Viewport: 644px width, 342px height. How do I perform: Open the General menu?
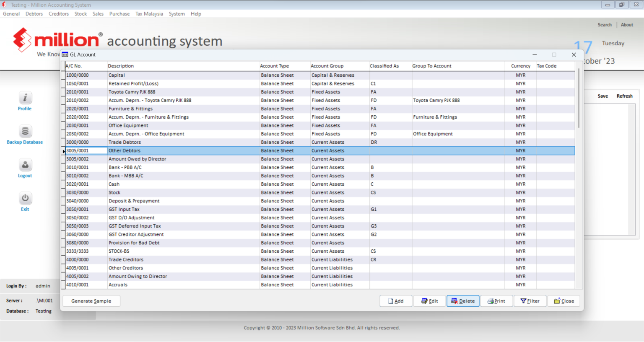11,14
